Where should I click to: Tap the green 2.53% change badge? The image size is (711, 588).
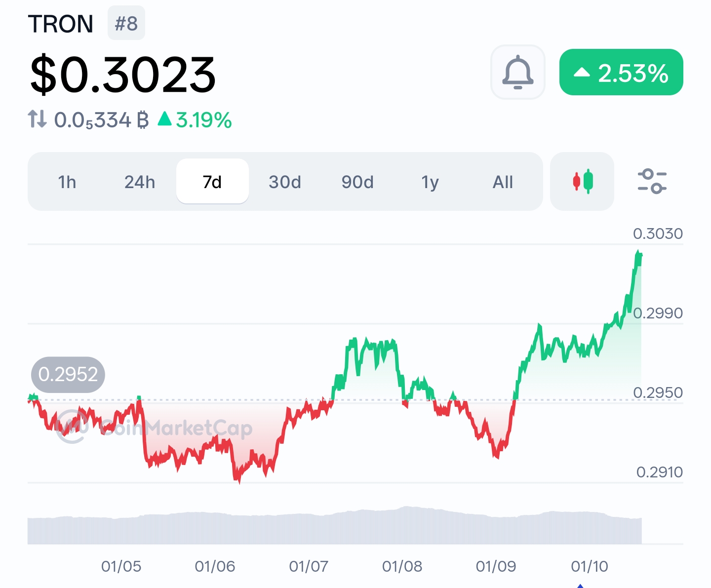pos(621,73)
